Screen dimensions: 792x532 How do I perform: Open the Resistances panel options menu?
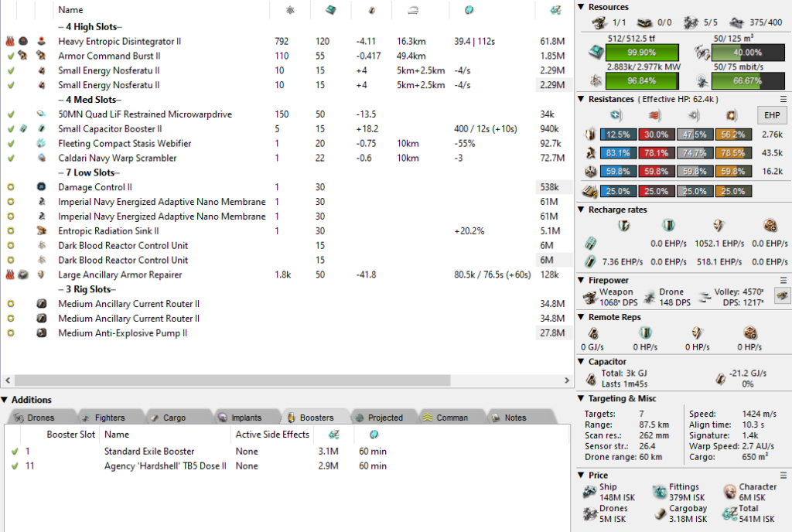pos(783,99)
